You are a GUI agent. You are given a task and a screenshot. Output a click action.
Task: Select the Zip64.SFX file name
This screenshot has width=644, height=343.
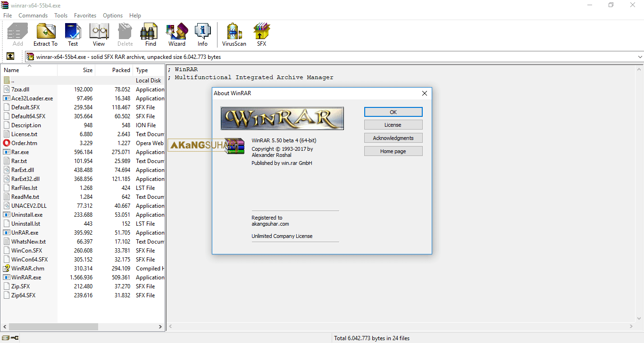point(23,295)
